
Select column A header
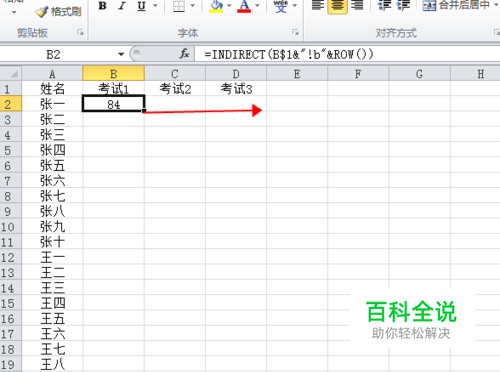coord(52,74)
